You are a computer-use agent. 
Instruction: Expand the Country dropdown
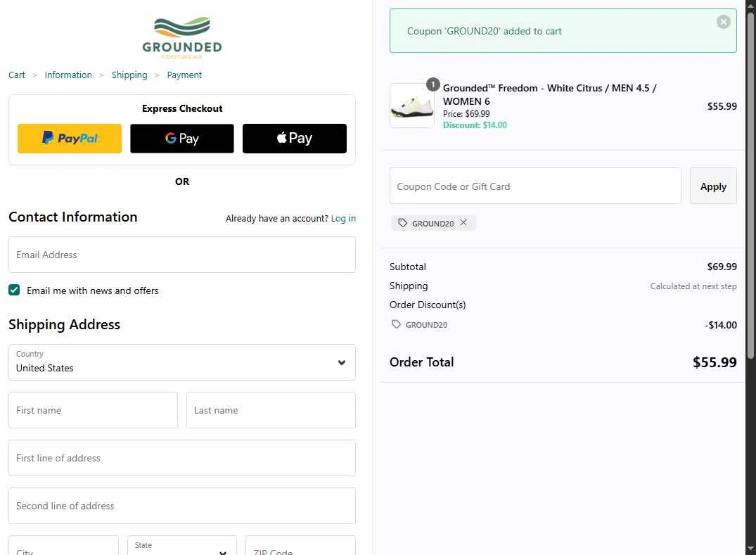click(x=181, y=362)
